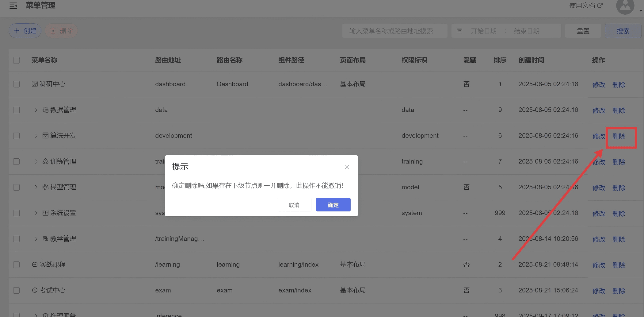644x317 pixels.
Task: Expand the 系统设置 tree node
Action: pyautogui.click(x=36, y=213)
